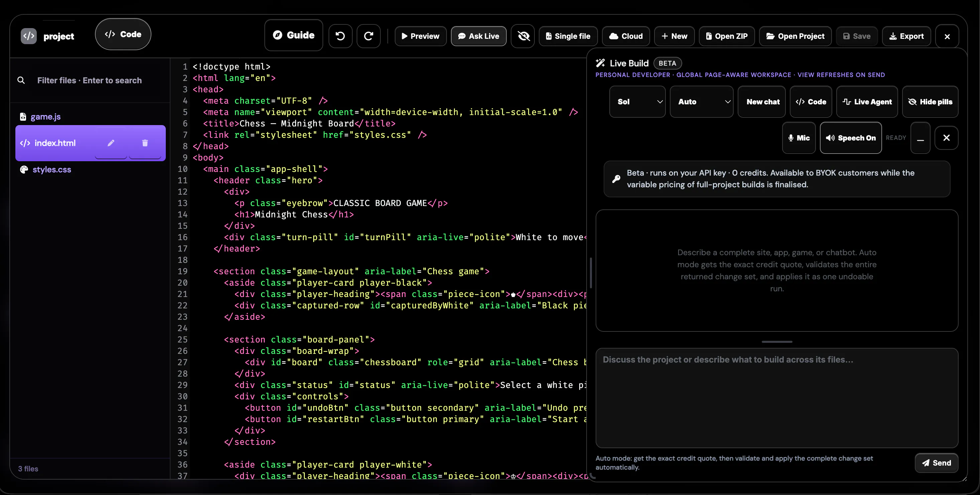Viewport: 980px width, 495px height.
Task: Click line number 25 in gutter
Action: pos(182,339)
